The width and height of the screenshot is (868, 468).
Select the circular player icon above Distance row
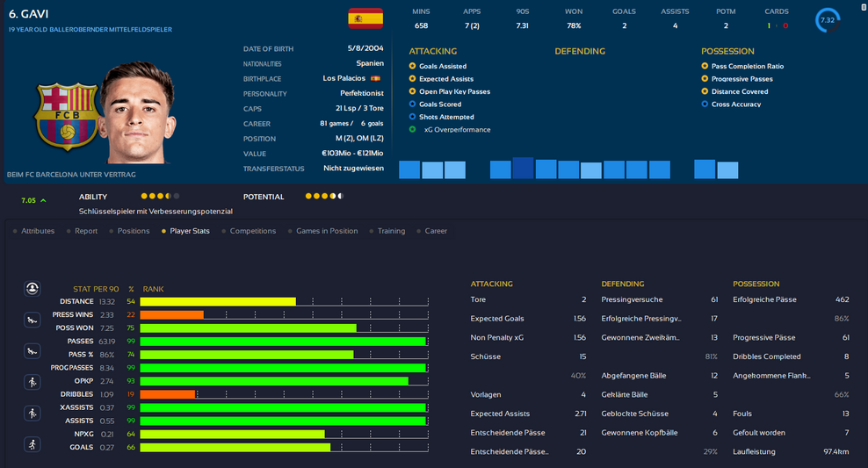[x=33, y=288]
